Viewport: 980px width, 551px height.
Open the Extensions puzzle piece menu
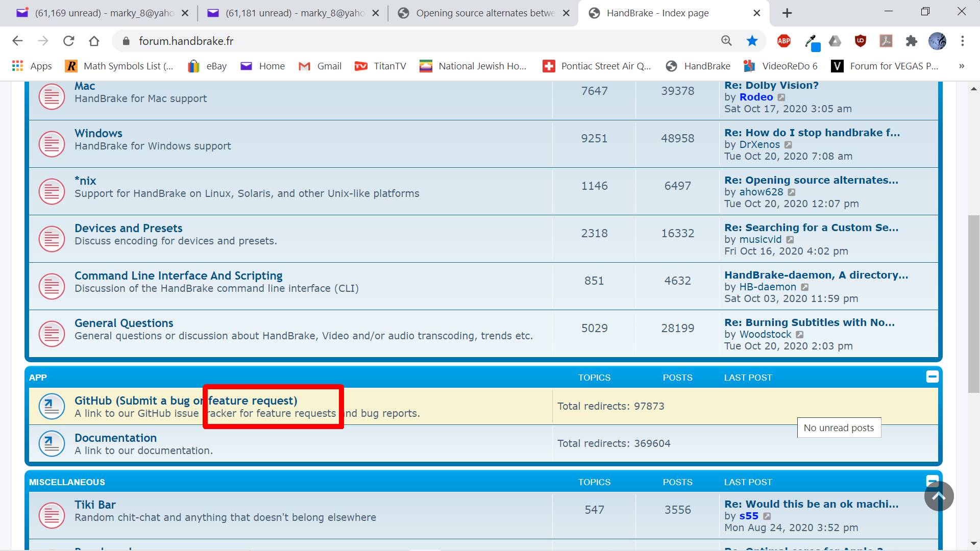(x=912, y=41)
